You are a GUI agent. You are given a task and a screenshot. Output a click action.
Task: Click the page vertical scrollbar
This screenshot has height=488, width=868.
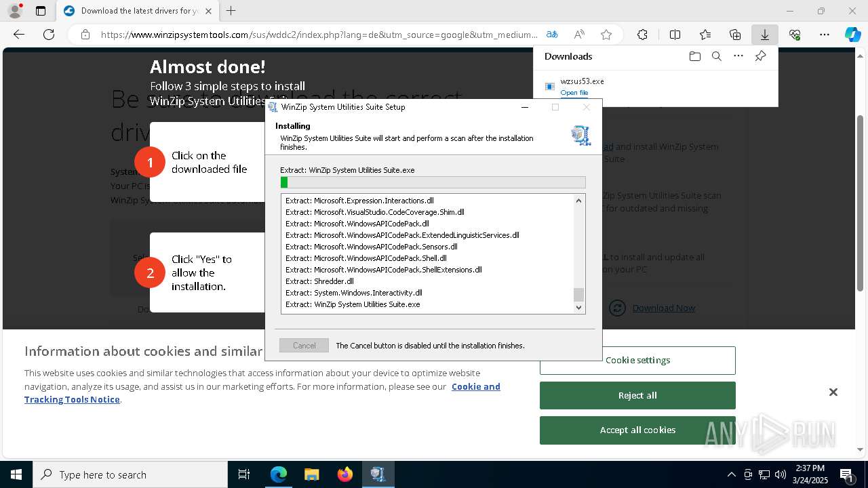coord(861,203)
